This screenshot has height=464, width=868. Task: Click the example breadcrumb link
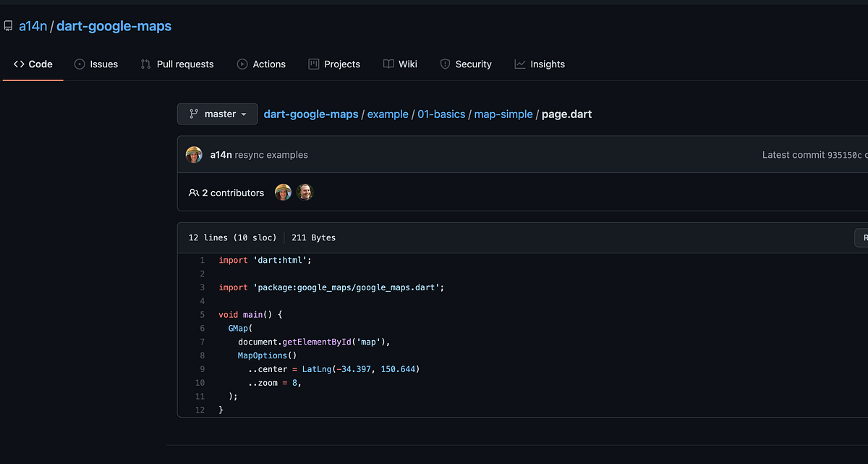coord(388,114)
